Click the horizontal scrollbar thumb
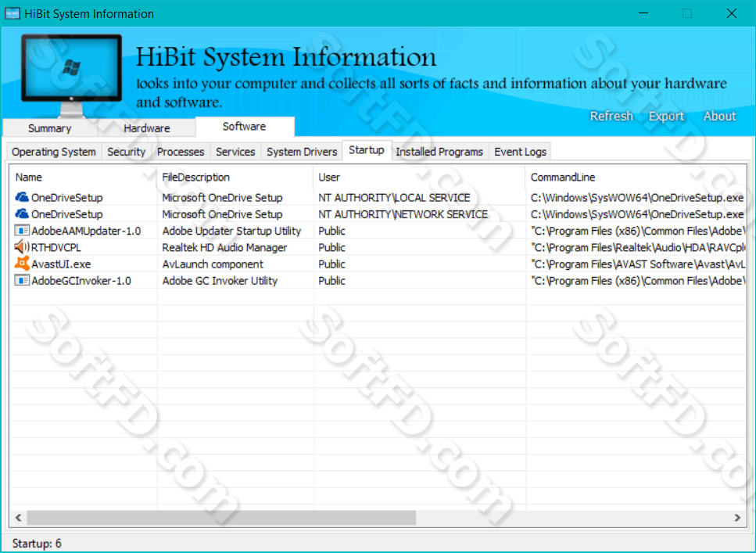756x553 pixels. click(221, 518)
